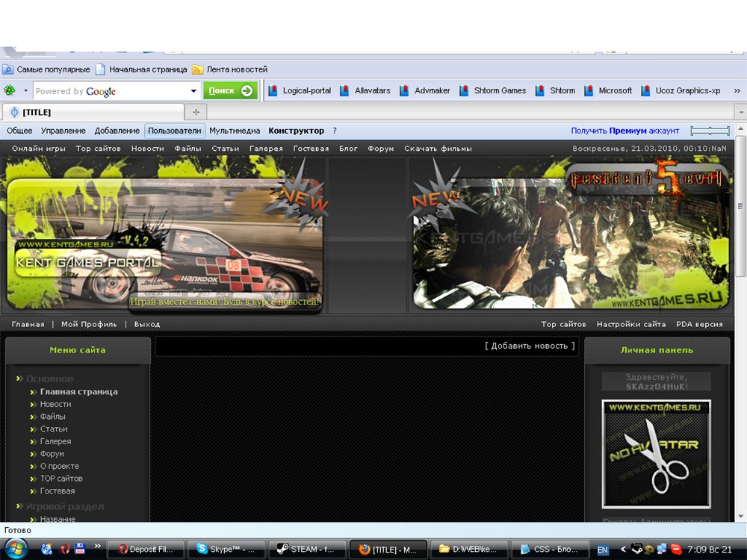
Task: Open the tab list dropdown arrow
Action: [x=740, y=113]
